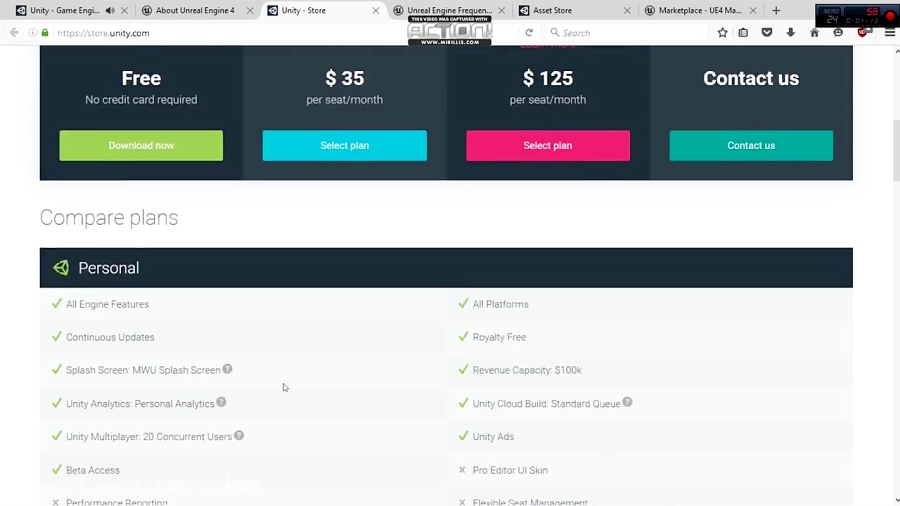The height and width of the screenshot is (506, 900).
Task: Select plan for $35 per seat
Action: coord(344,145)
